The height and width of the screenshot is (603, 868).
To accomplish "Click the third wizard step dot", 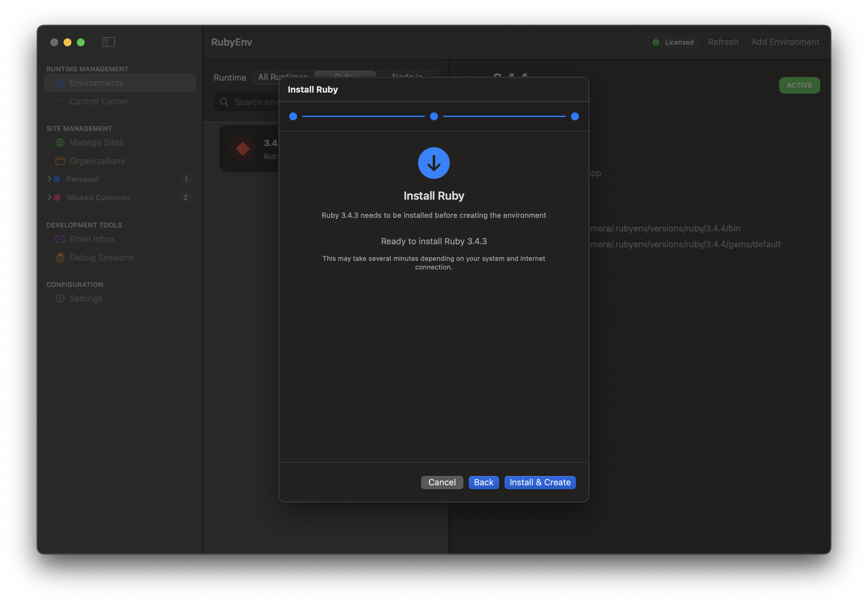I will (575, 116).
